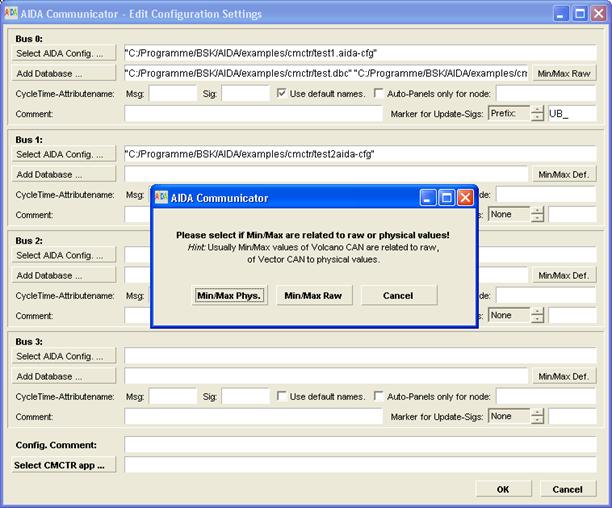Open Select AIDA Config for Bus 0
Screen dimensions: 612x508
[64, 53]
